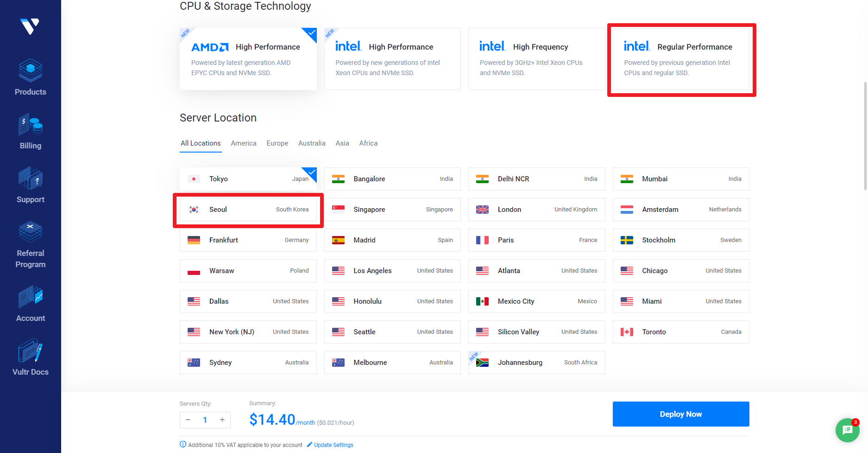The width and height of the screenshot is (868, 453).
Task: Click the South Korea flag next to Seoul
Action: 194,210
